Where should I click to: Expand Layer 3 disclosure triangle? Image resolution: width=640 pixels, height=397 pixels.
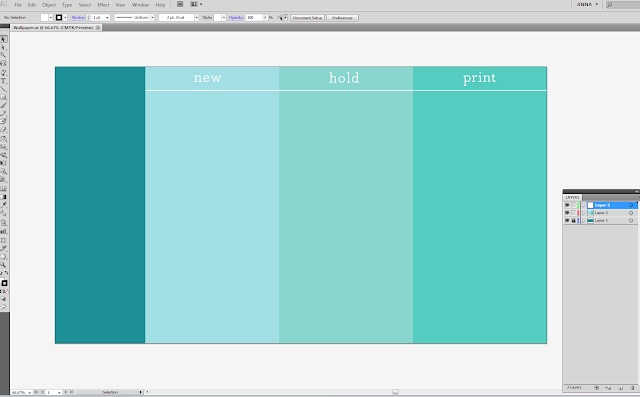[584, 205]
